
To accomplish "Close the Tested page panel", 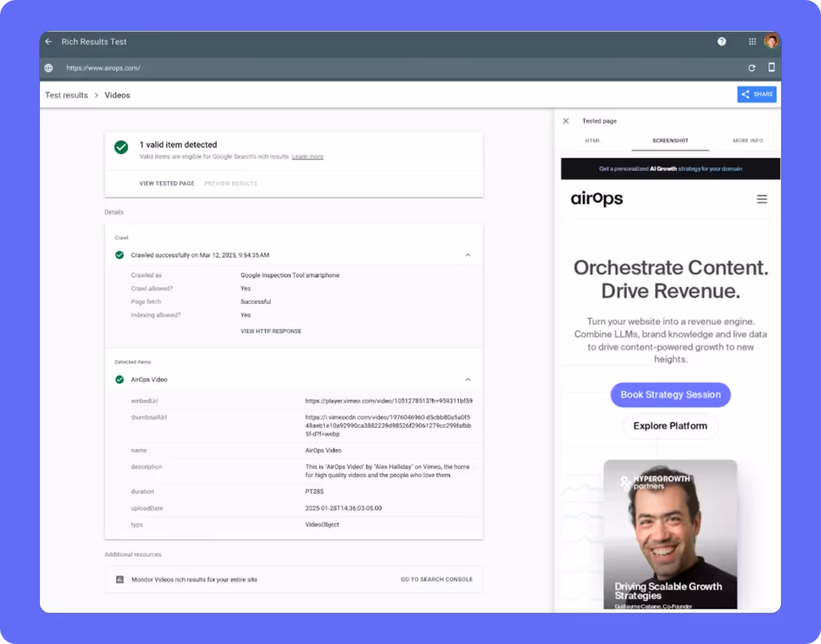I will coord(566,121).
